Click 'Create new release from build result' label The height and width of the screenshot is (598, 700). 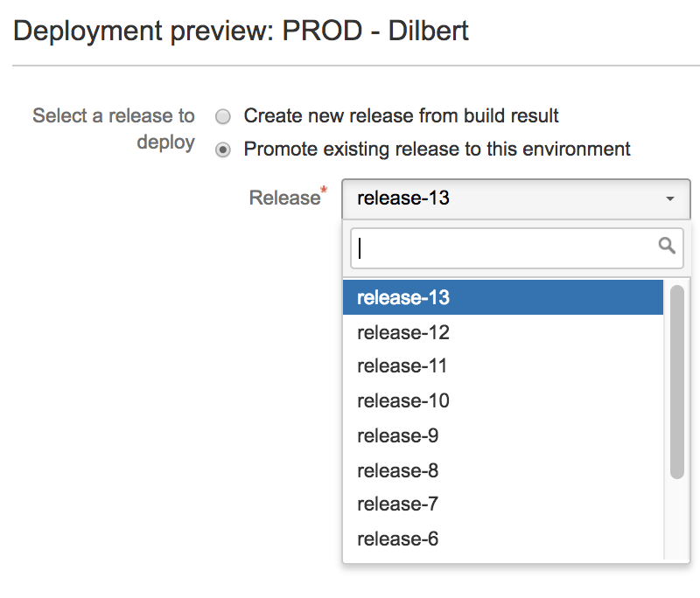coord(401,115)
